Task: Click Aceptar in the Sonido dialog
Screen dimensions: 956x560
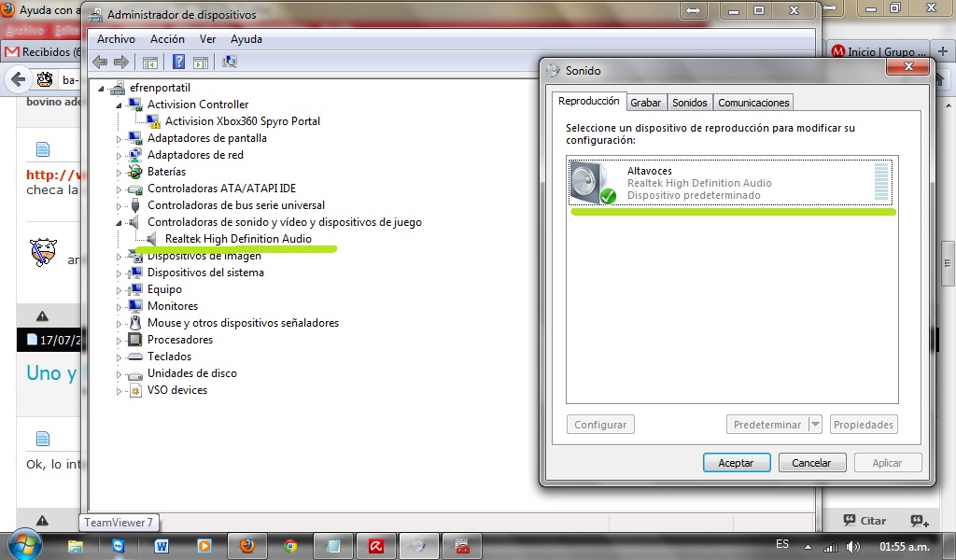Action: coord(737,463)
